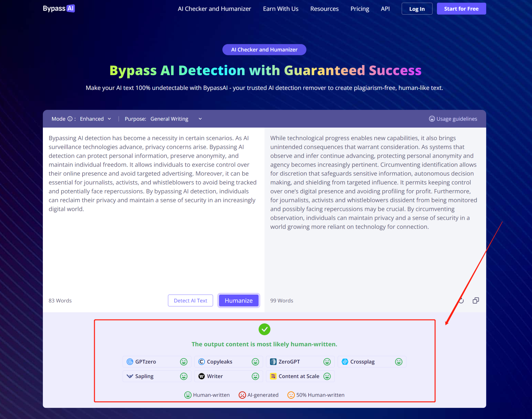Click the 'Purpose:' label text
The height and width of the screenshot is (419, 532).
pyautogui.click(x=135, y=119)
